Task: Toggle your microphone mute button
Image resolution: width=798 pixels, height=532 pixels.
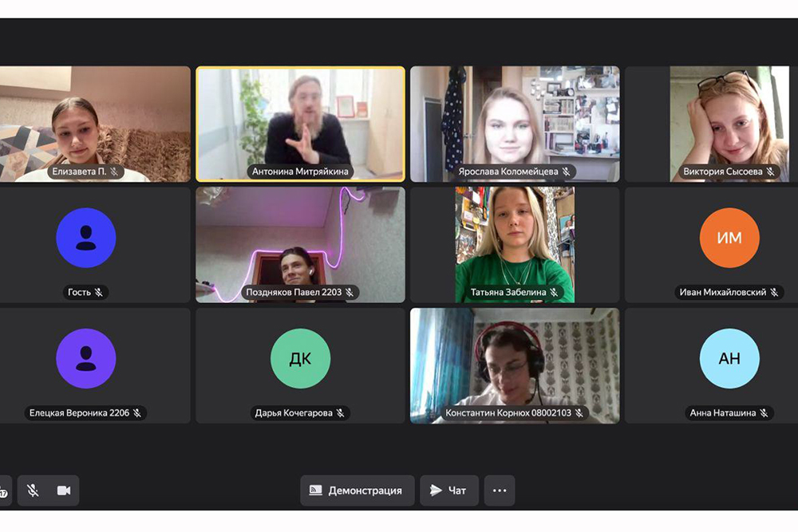Action: [x=33, y=491]
